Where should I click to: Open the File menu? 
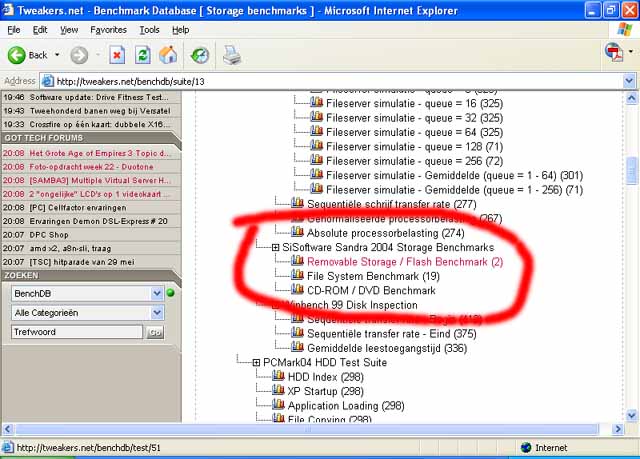[13, 30]
